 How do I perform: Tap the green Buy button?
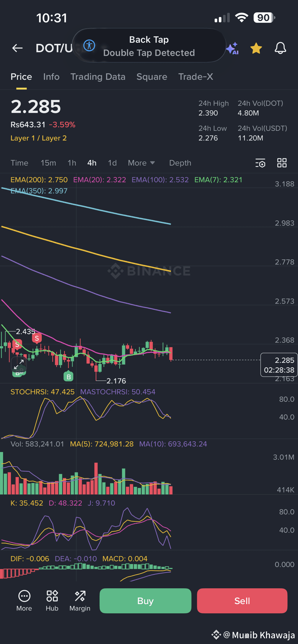click(145, 601)
